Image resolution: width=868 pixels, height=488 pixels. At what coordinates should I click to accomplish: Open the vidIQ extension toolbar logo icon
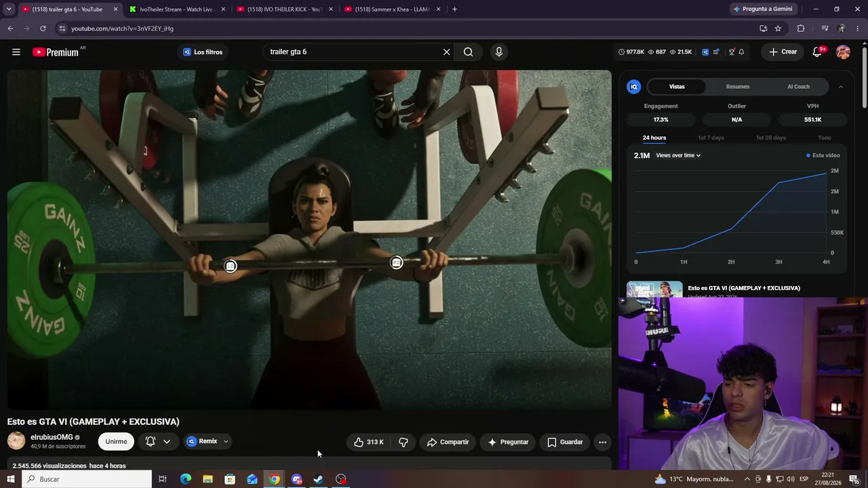[705, 52]
